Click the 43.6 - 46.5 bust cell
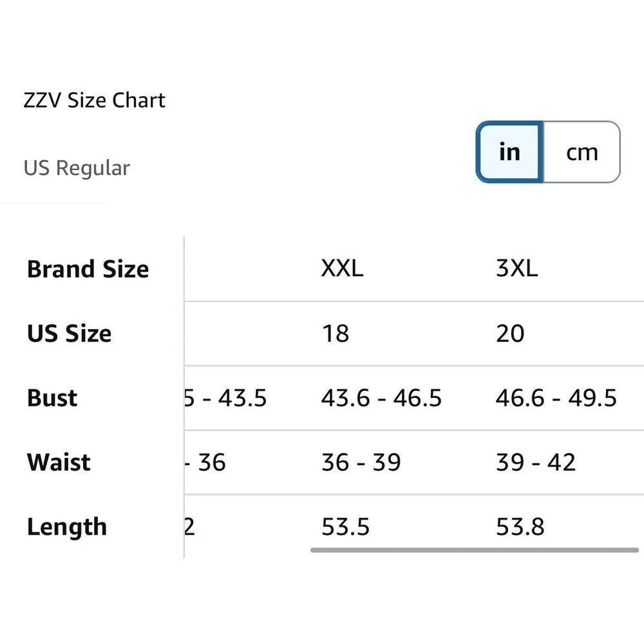 [x=381, y=398]
